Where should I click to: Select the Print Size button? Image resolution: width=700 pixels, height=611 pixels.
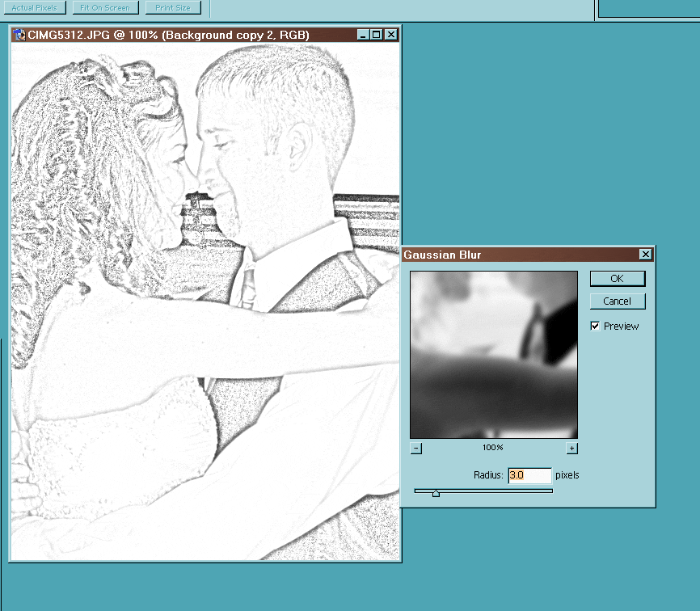173,7
